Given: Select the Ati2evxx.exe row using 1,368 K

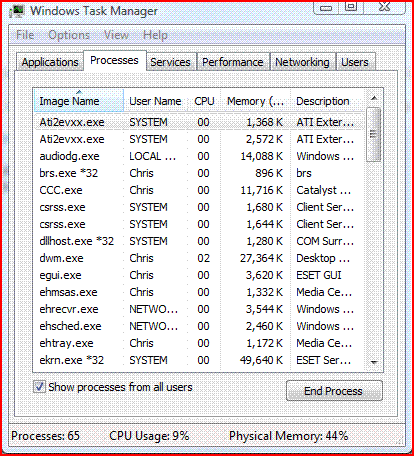Looking at the screenshot, I should click(x=199, y=122).
